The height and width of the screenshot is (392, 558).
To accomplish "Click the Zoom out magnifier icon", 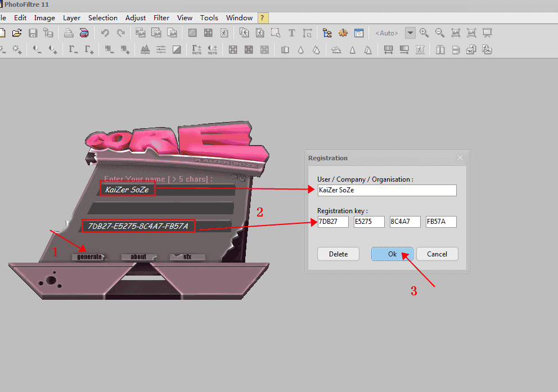I will (x=440, y=33).
